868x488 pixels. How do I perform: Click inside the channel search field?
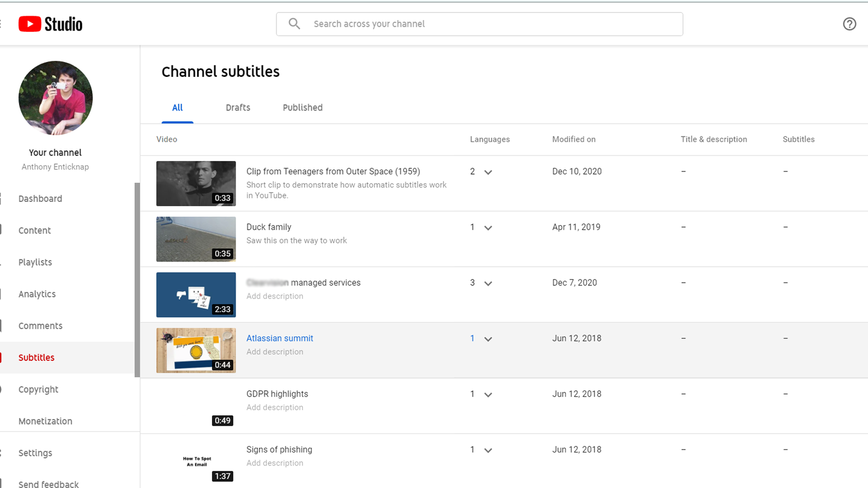click(452, 23)
